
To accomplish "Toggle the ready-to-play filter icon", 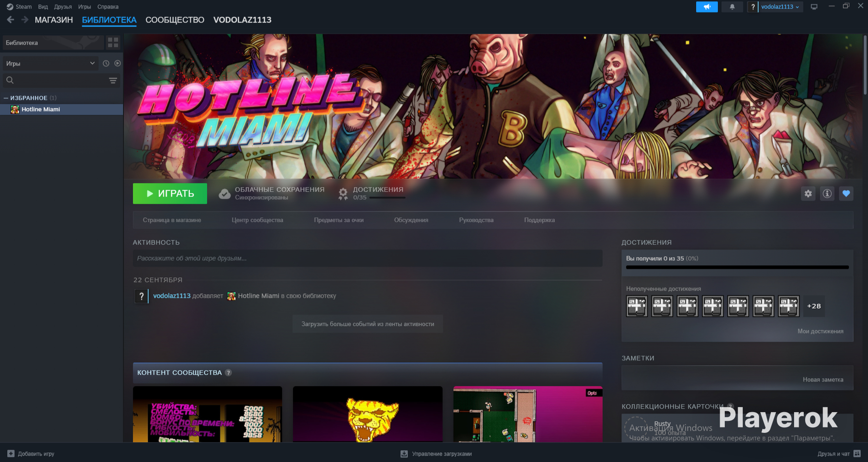I will coord(118,63).
